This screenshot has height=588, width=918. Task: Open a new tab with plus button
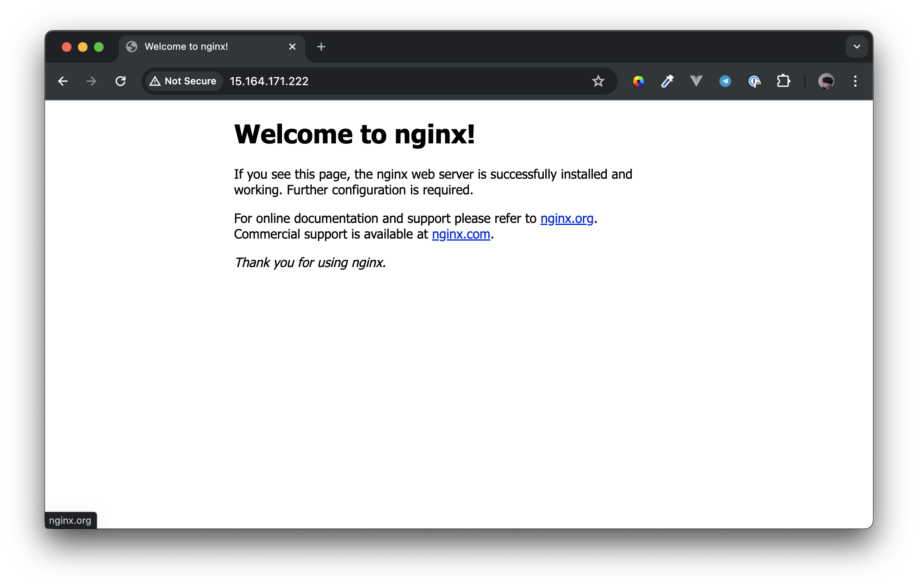coord(321,47)
